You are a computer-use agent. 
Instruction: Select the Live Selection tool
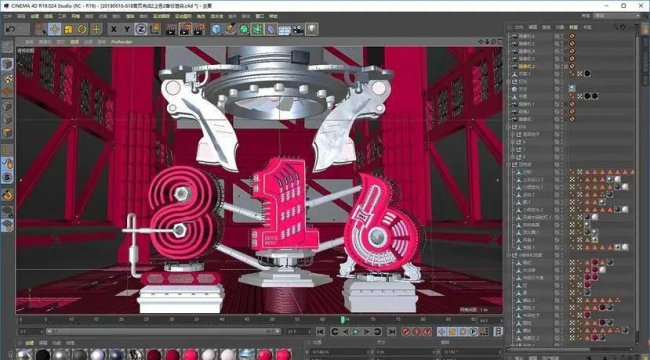pos(41,29)
